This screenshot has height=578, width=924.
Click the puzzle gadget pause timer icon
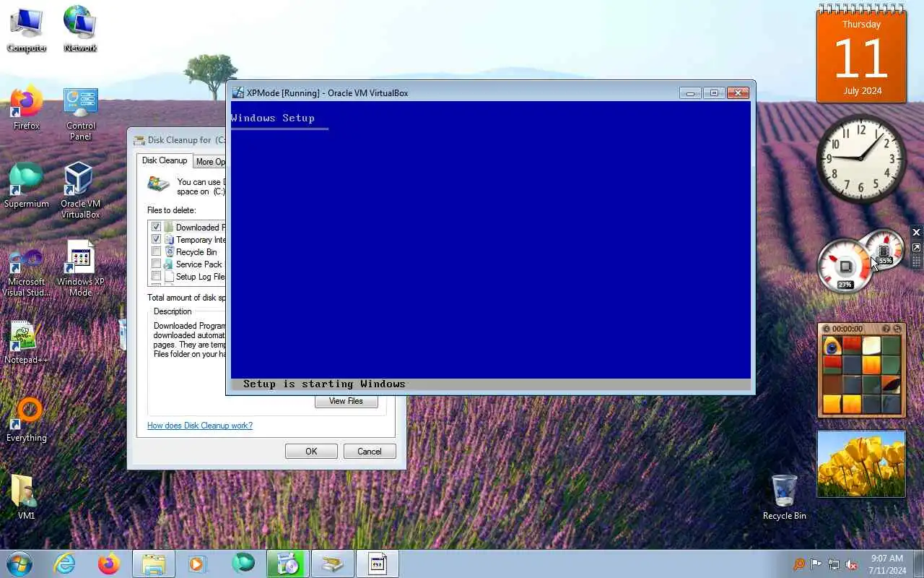click(827, 329)
